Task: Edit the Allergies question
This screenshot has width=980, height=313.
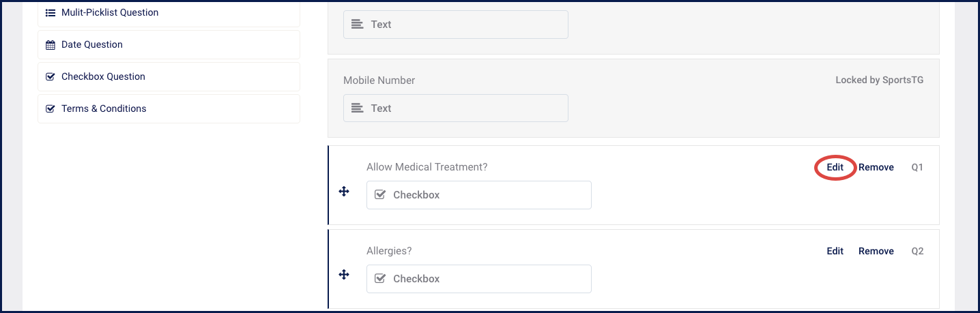Action: pyautogui.click(x=835, y=251)
